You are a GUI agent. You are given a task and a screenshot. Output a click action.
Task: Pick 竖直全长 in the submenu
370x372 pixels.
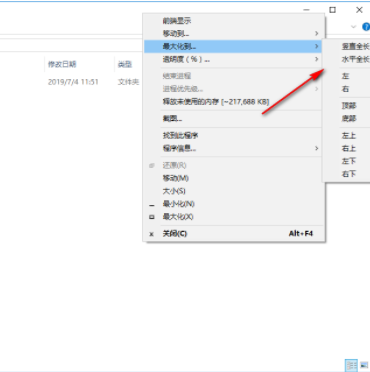point(347,46)
